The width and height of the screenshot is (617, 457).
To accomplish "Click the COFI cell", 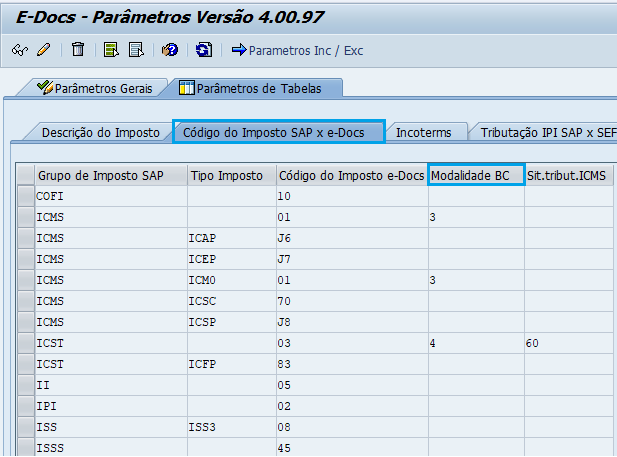I will pos(111,196).
